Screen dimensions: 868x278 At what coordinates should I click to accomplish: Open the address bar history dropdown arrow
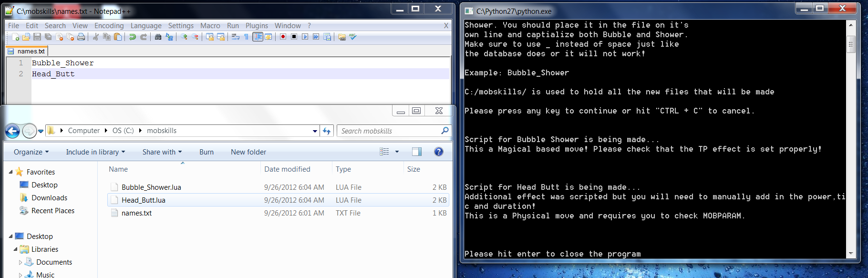pyautogui.click(x=315, y=131)
